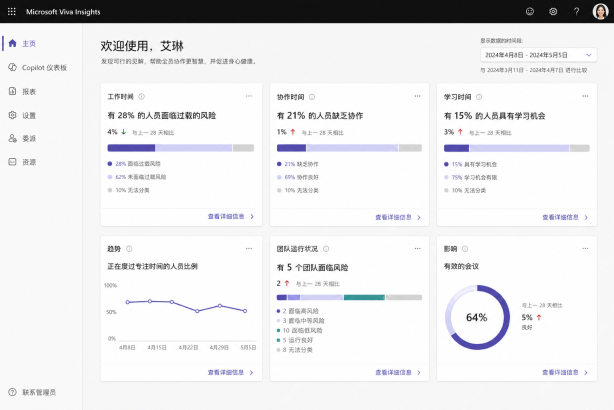Click the 64% donut chart

(x=477, y=317)
